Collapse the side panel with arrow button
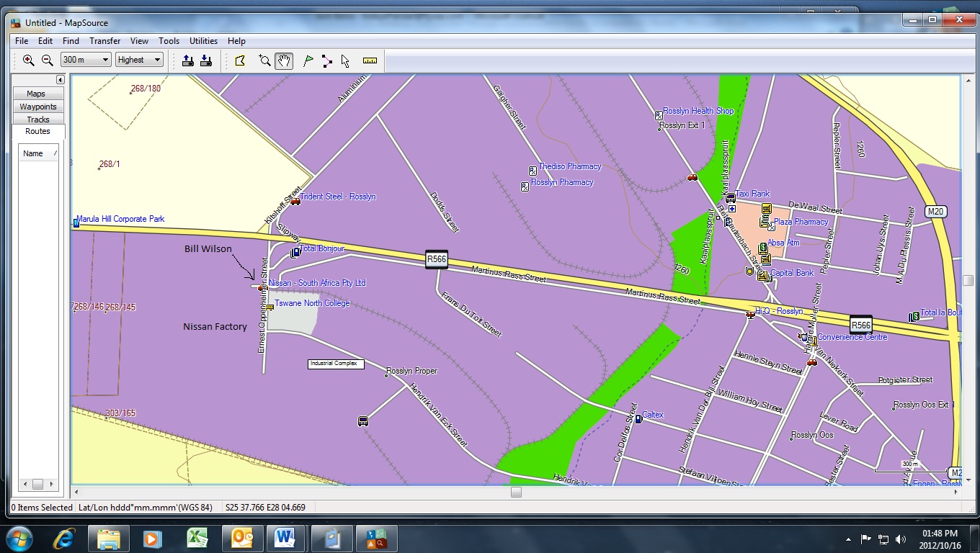The width and height of the screenshot is (980, 553). pyautogui.click(x=61, y=80)
